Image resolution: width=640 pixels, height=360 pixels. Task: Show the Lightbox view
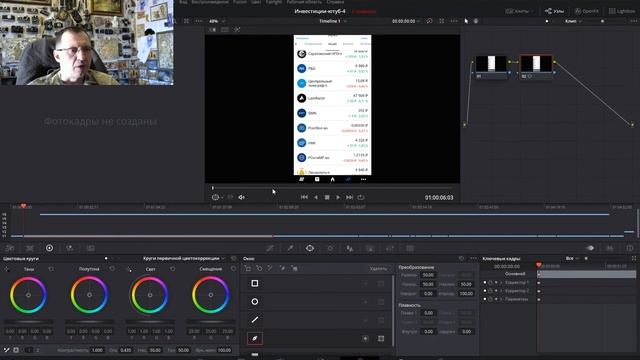point(622,11)
